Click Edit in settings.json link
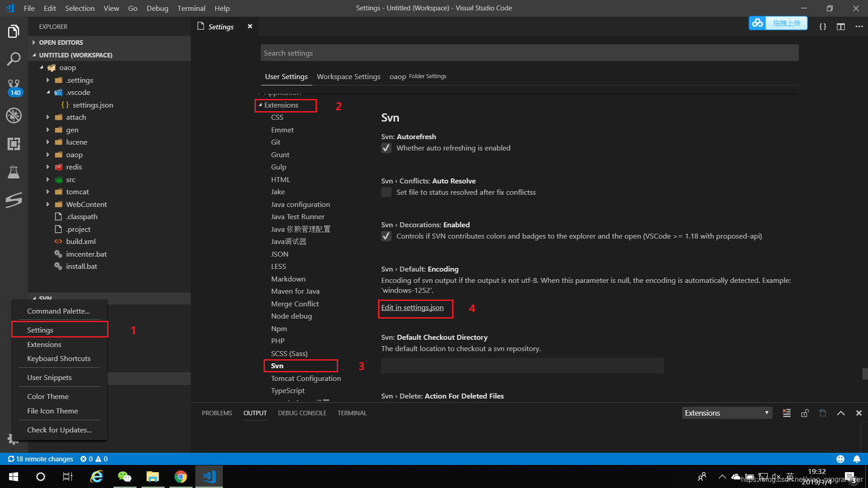Viewport: 868px width, 488px height. pyautogui.click(x=412, y=308)
